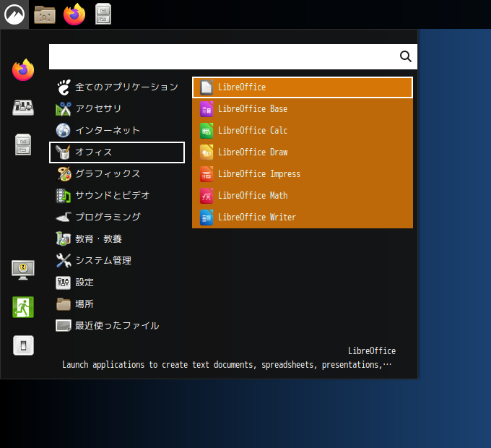
Task: Select アクセサリ category
Action: point(117,108)
